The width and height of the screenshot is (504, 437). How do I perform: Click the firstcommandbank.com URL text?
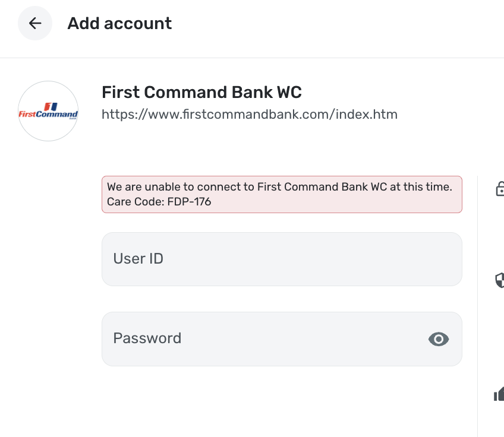point(249,114)
